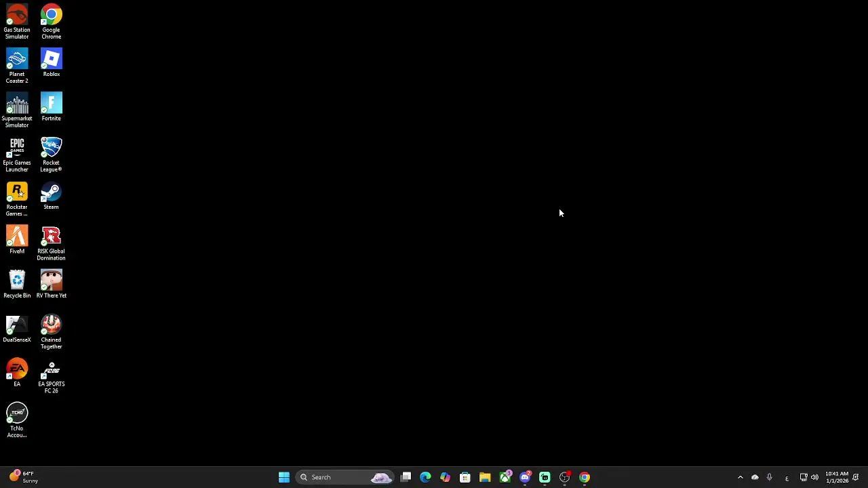Open Copilot from the taskbar
Image resolution: width=868 pixels, height=488 pixels.
point(445,477)
